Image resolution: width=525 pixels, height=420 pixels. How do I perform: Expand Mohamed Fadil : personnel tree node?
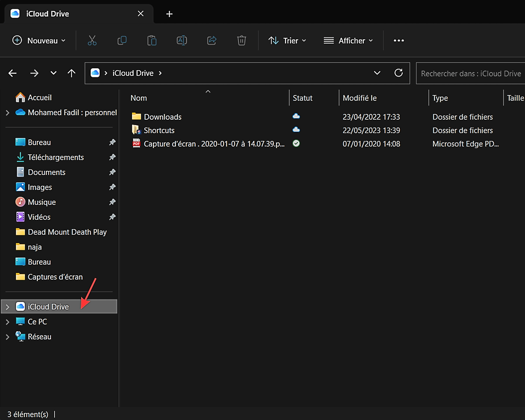[x=7, y=113]
